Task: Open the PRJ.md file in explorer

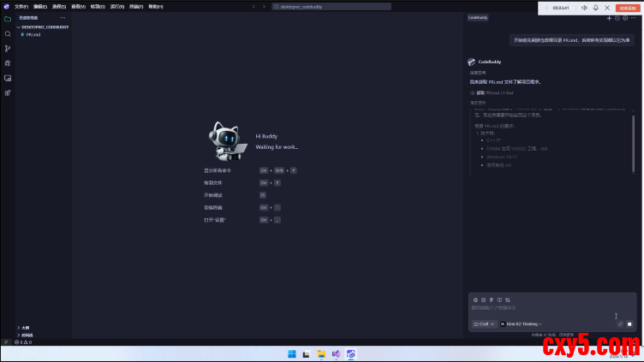Action: coord(33,34)
